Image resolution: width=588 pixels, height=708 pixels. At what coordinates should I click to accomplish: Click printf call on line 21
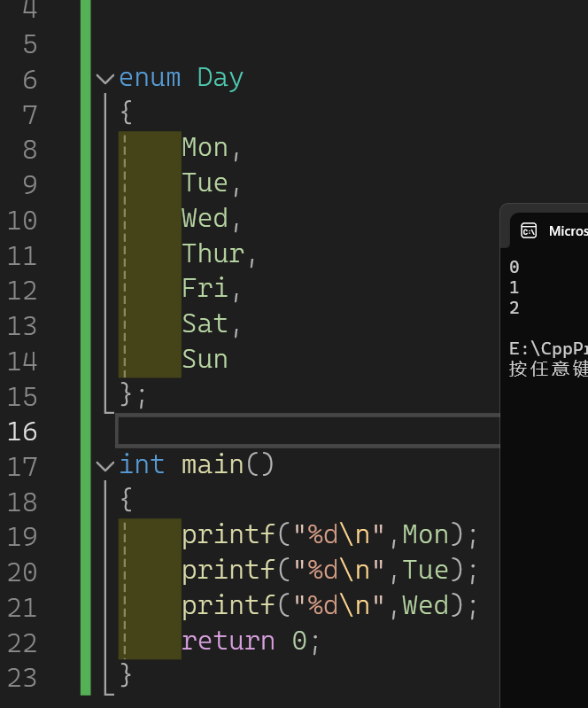(228, 606)
